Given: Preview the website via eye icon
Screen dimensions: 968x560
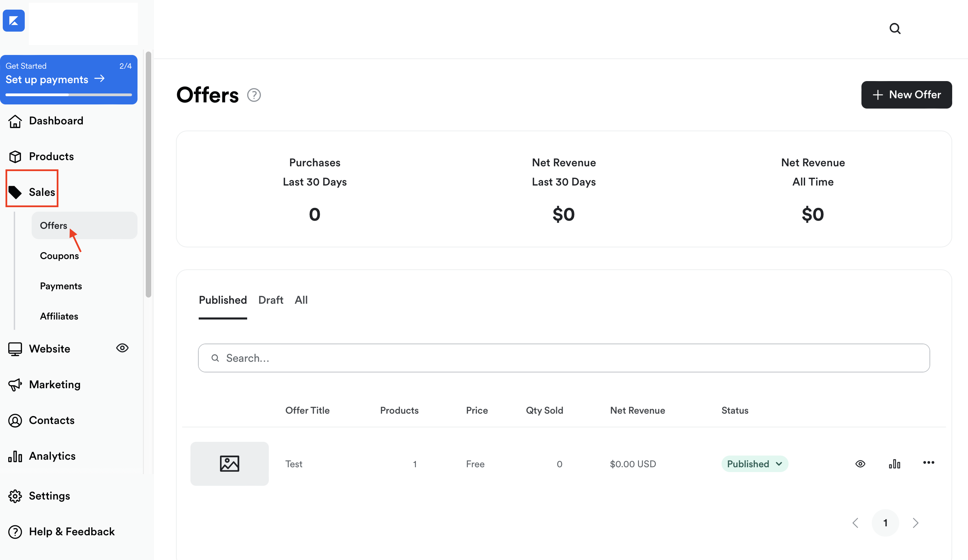Looking at the screenshot, I should (x=122, y=348).
